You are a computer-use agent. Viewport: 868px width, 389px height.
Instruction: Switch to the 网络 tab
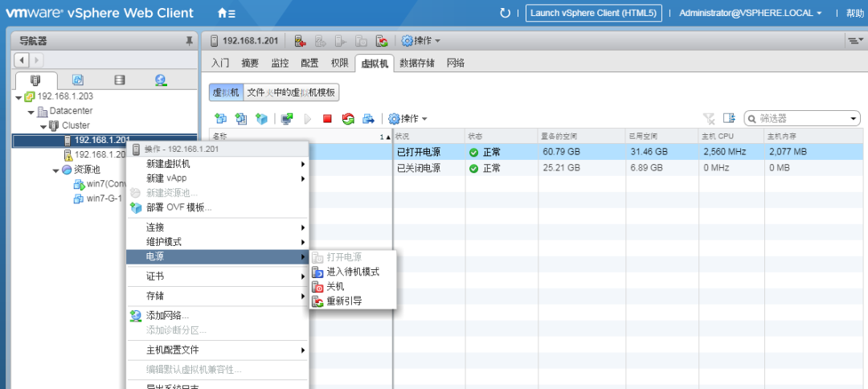tap(455, 63)
